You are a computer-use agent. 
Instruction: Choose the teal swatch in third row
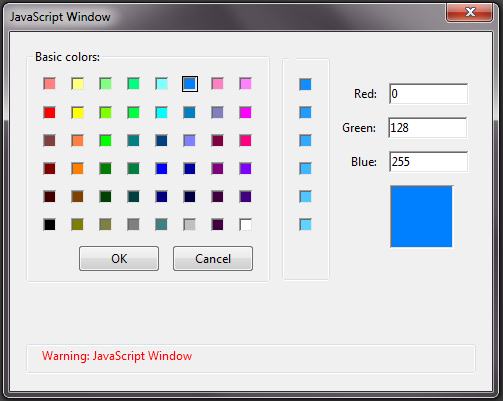[x=133, y=141]
